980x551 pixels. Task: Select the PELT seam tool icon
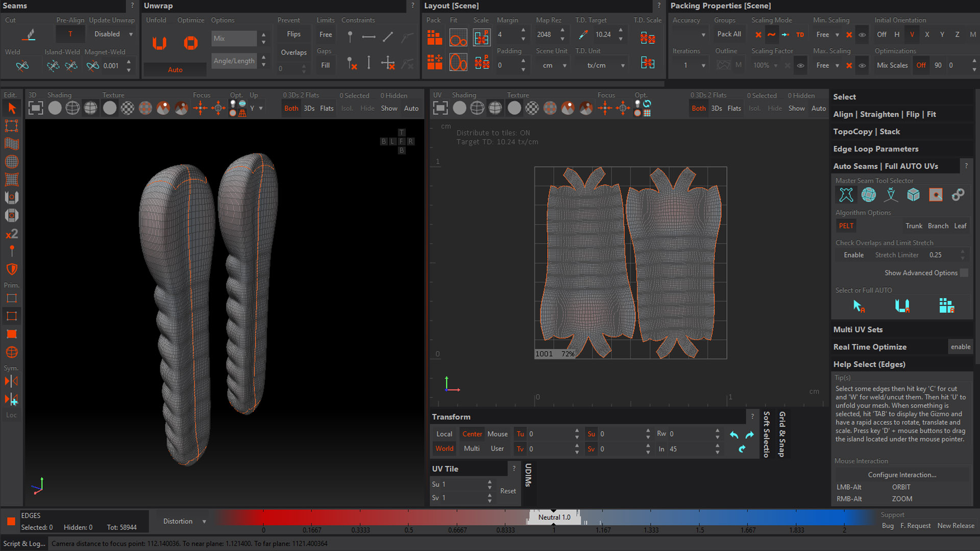[846, 194]
